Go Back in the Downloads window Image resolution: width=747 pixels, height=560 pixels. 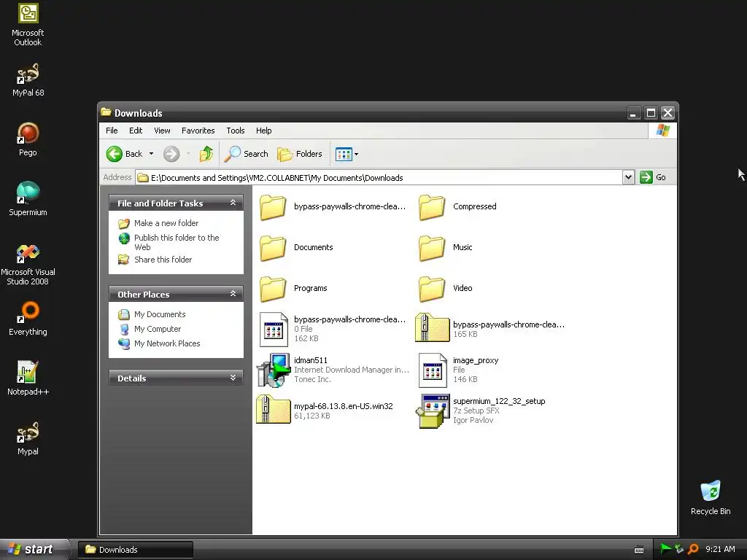(124, 154)
